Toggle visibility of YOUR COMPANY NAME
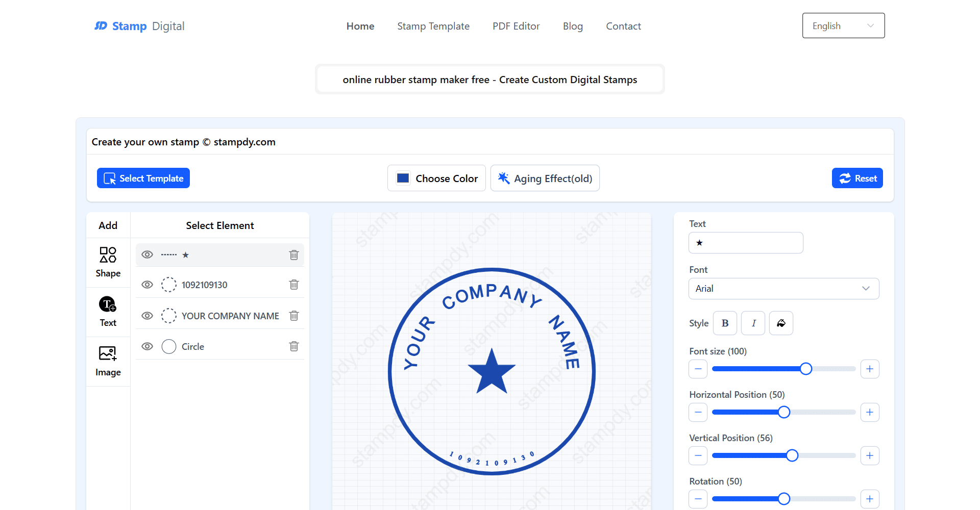Screen dimensions: 980x510 147,316
